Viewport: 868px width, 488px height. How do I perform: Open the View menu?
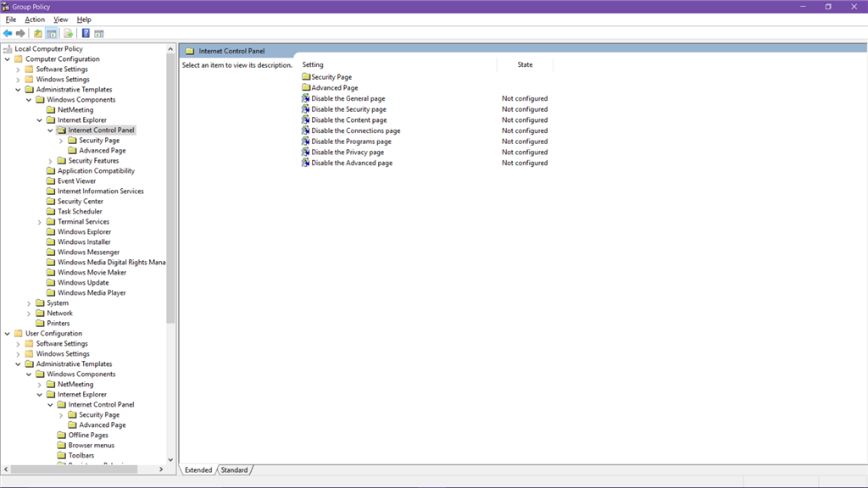coord(60,19)
